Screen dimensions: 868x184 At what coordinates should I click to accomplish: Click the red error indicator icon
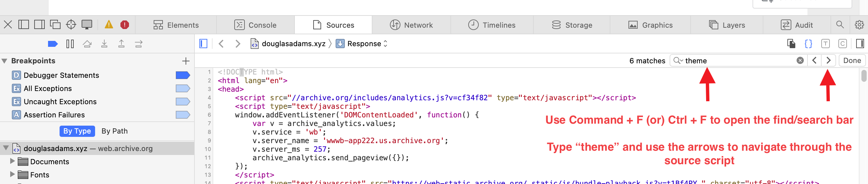pyautogui.click(x=125, y=25)
